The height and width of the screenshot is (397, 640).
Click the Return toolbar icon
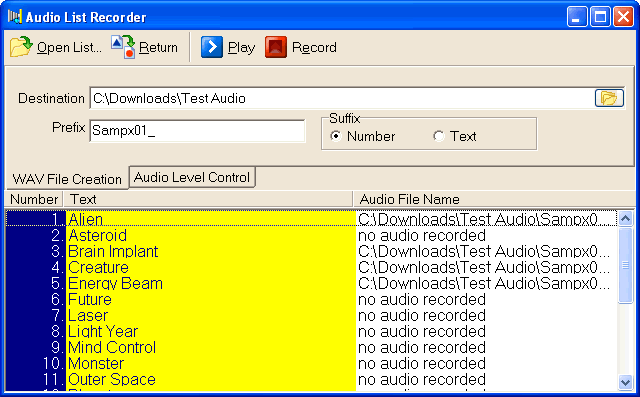click(x=123, y=47)
